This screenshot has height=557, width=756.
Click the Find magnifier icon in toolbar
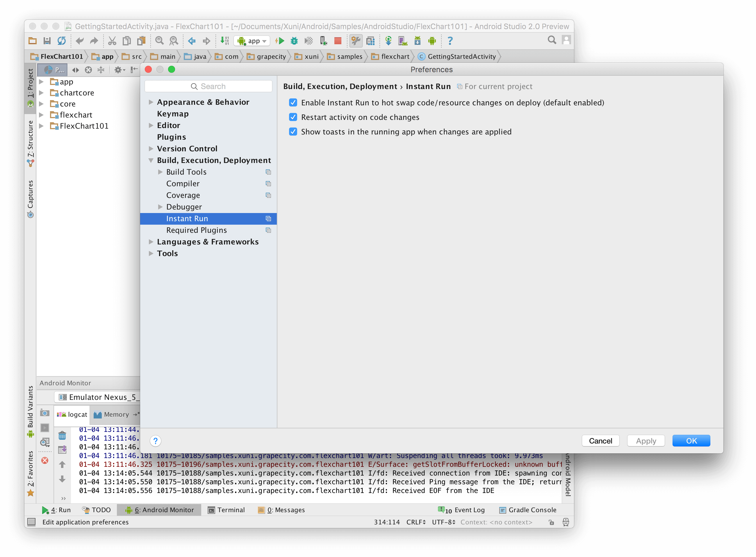(159, 41)
